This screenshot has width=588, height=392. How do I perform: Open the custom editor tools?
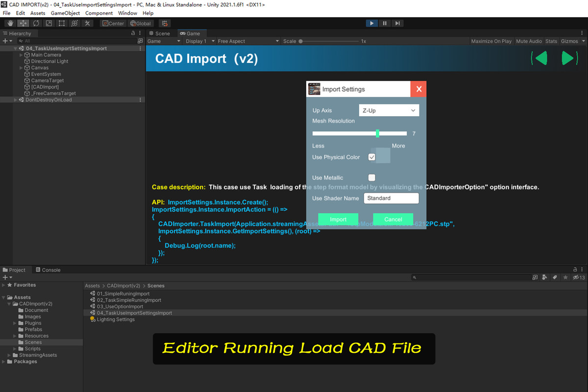point(87,23)
